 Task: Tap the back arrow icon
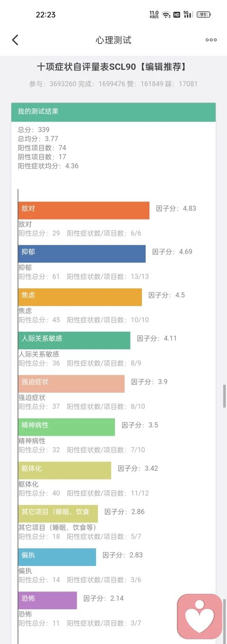point(15,40)
